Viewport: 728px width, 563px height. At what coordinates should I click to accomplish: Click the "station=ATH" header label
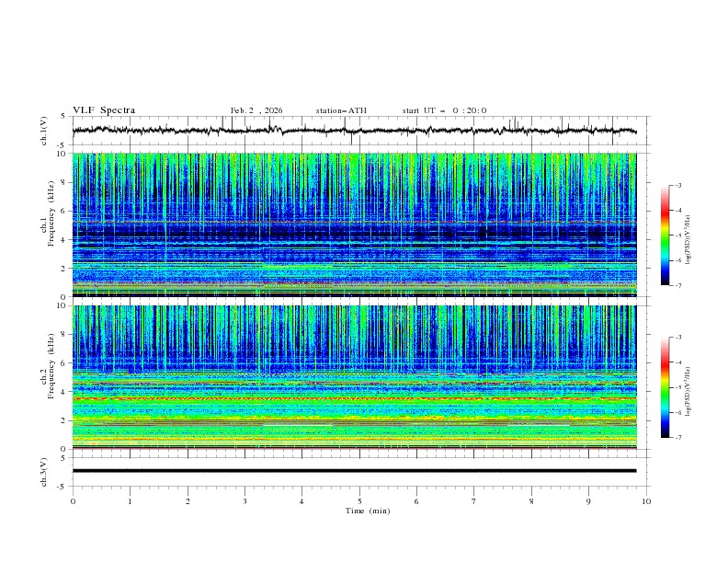[341, 110]
